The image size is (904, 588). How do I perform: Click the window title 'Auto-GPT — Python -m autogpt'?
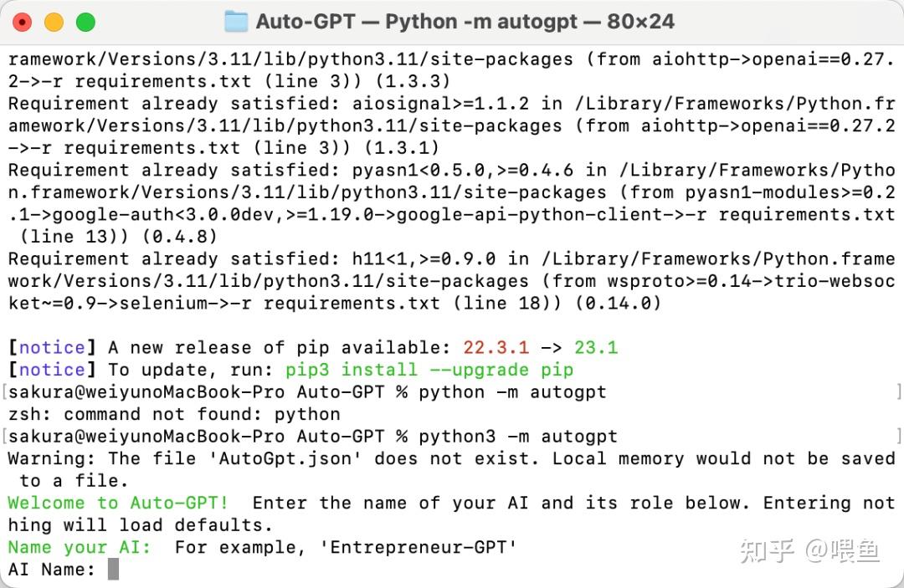[465, 22]
